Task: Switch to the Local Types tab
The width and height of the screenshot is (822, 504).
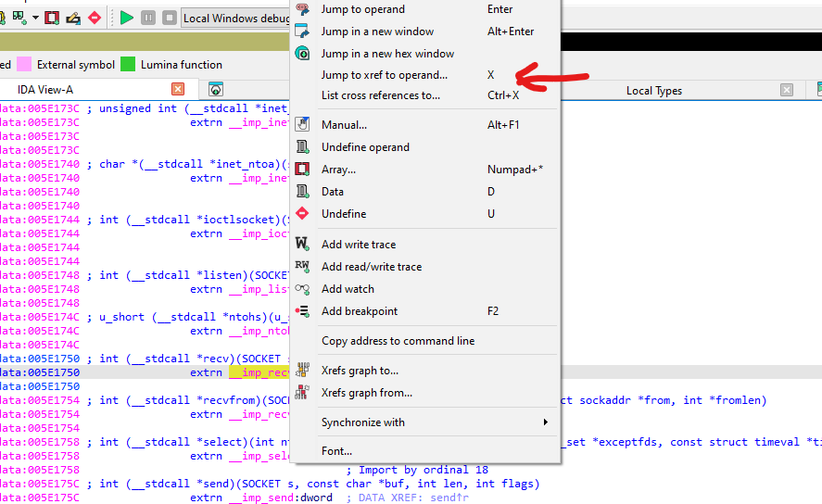Action: click(x=653, y=90)
